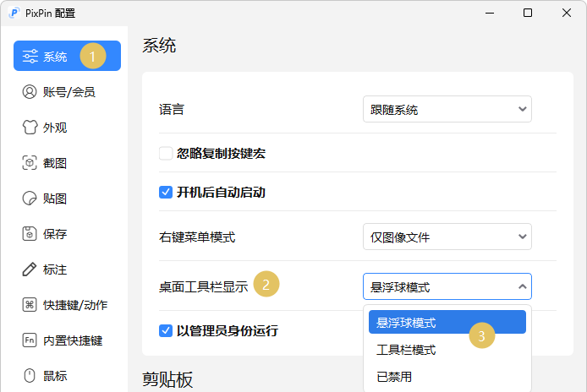Open the 右键菜单模式 dropdown
Viewport: 587px width, 392px height.
pos(447,237)
